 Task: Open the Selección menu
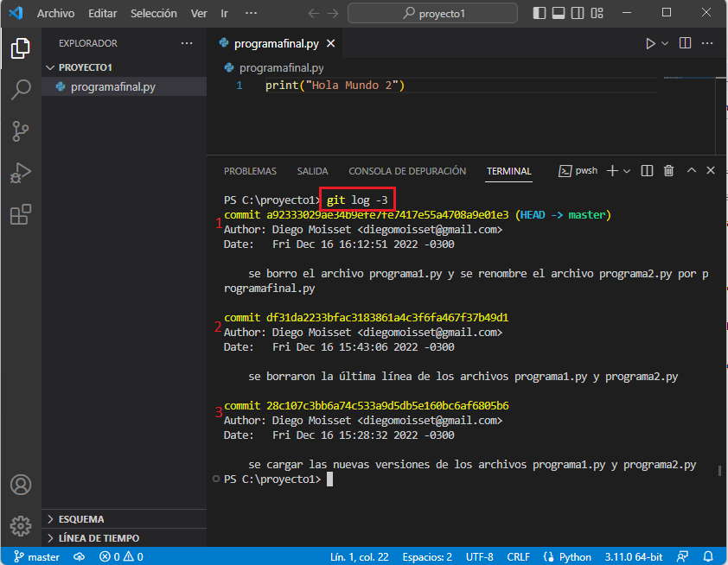(x=154, y=14)
